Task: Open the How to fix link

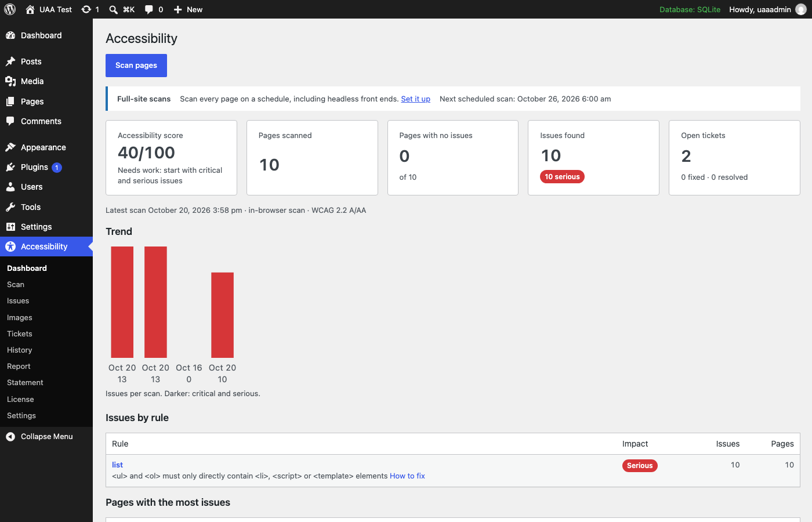Action: [x=407, y=476]
